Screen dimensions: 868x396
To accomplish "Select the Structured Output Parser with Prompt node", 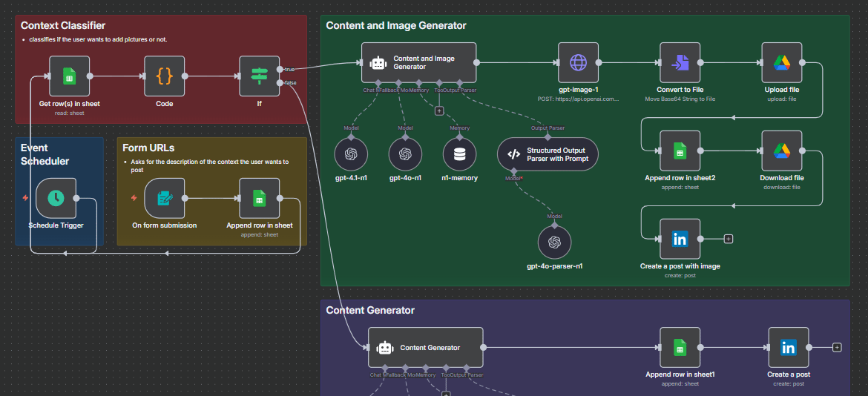I will [548, 154].
